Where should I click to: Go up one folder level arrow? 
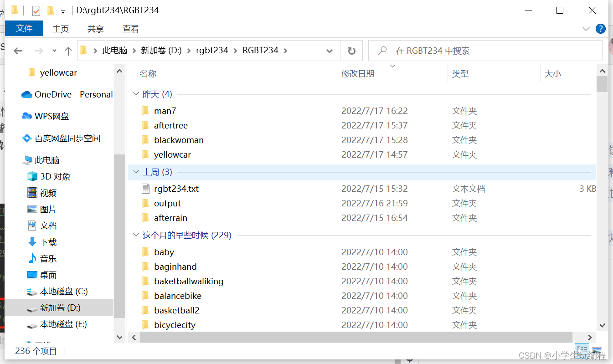pos(68,51)
